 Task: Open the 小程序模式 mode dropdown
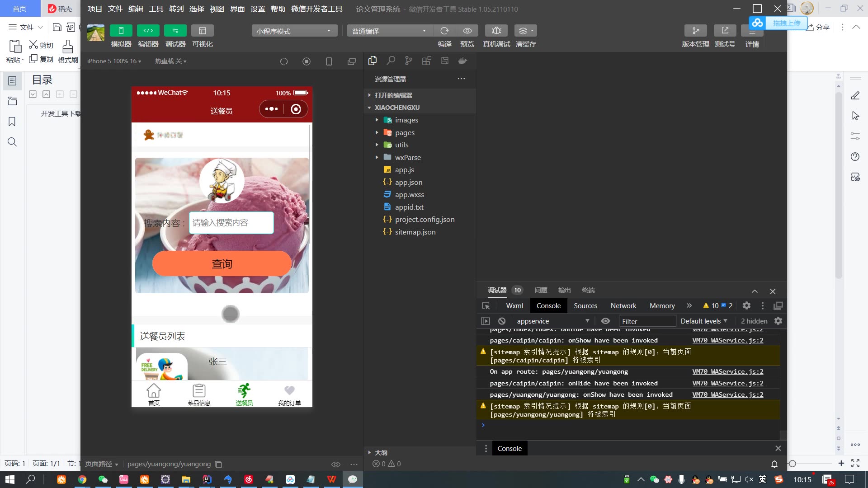[x=294, y=31]
